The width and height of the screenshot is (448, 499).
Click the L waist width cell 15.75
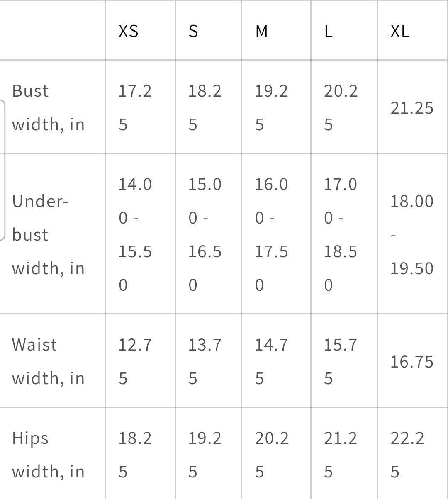point(340,361)
